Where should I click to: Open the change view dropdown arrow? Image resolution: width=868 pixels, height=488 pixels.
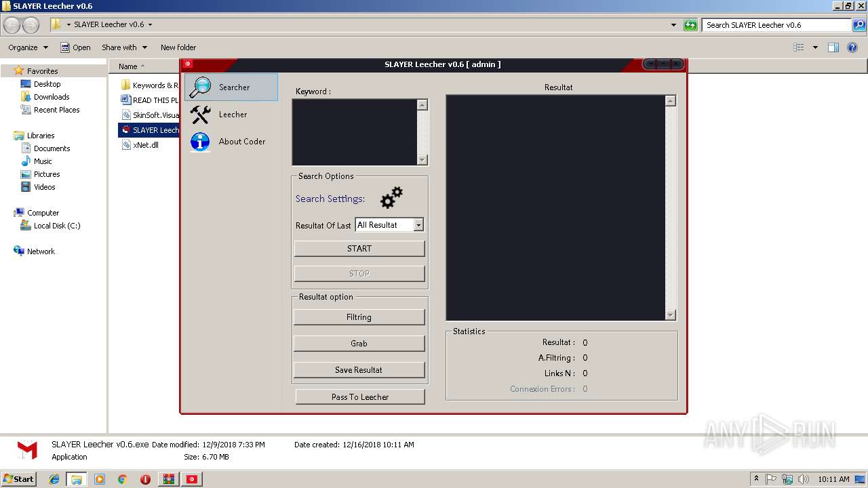815,47
